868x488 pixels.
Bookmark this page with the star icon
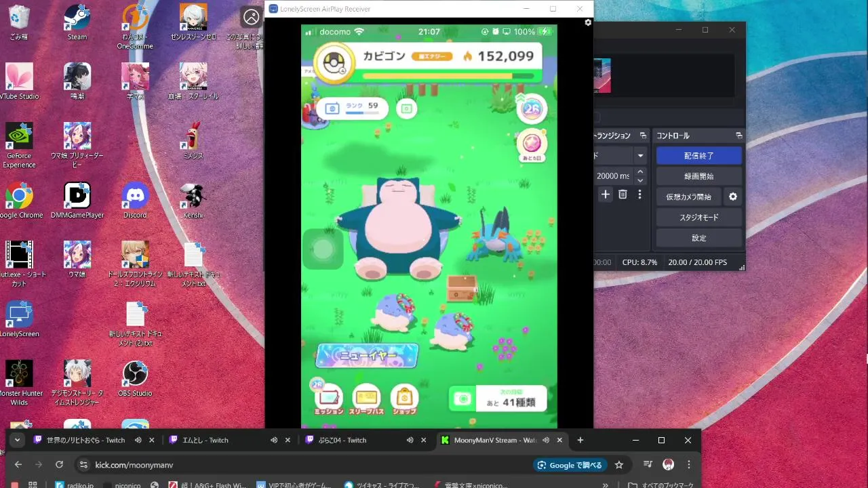618,465
